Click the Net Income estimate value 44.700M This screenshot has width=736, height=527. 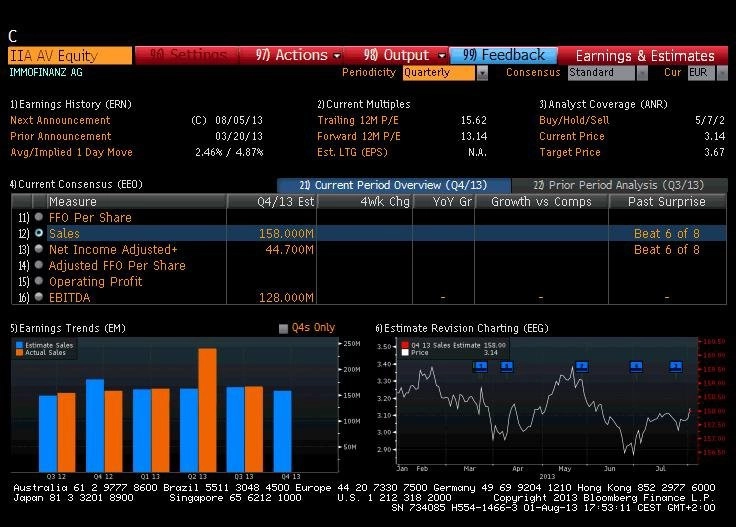click(x=290, y=250)
